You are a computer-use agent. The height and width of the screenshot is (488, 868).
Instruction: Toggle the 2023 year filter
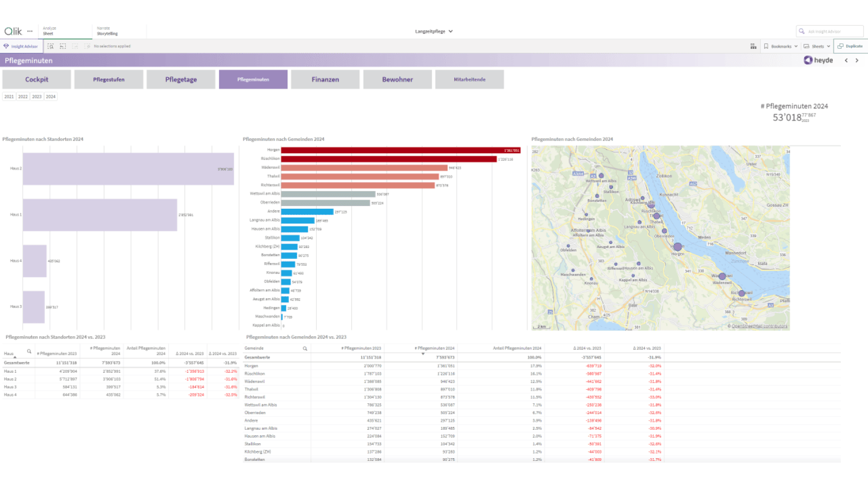point(37,97)
